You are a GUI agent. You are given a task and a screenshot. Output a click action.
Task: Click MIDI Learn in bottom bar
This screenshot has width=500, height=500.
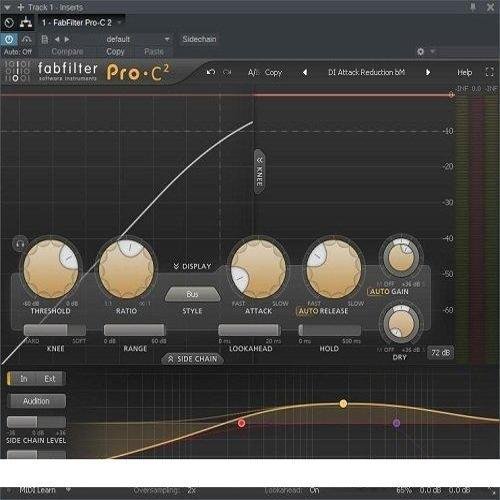[37, 490]
